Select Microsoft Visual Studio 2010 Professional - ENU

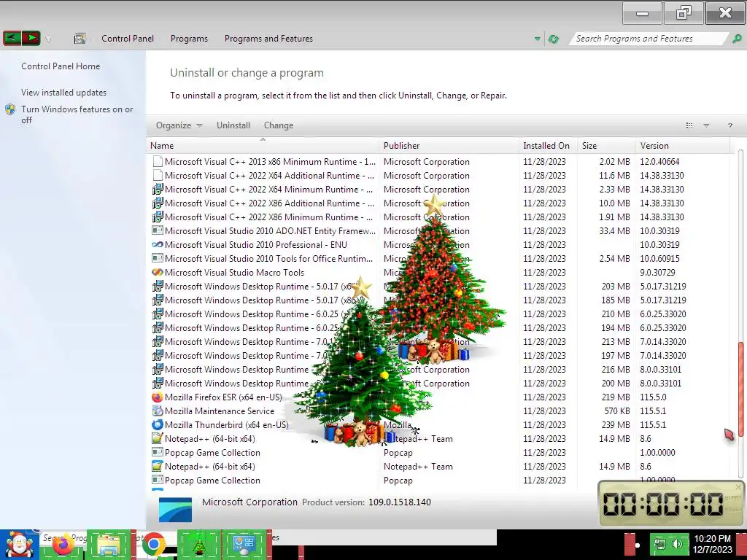coord(256,245)
